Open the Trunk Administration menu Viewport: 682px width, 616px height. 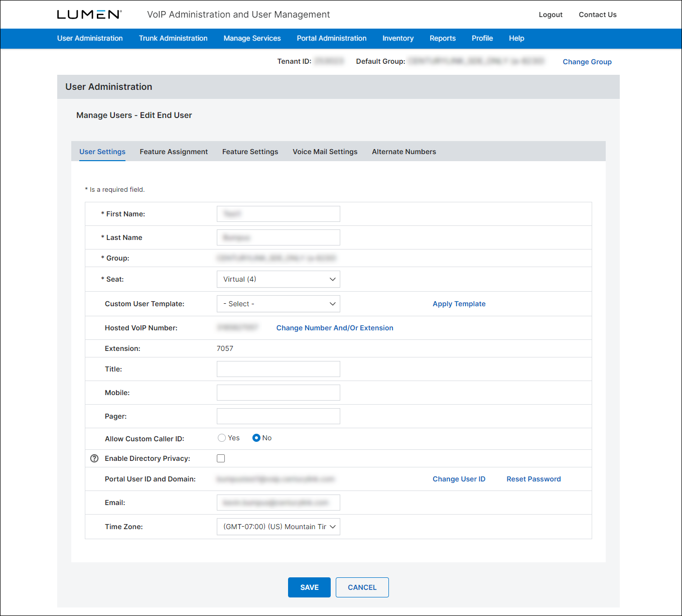(x=173, y=38)
